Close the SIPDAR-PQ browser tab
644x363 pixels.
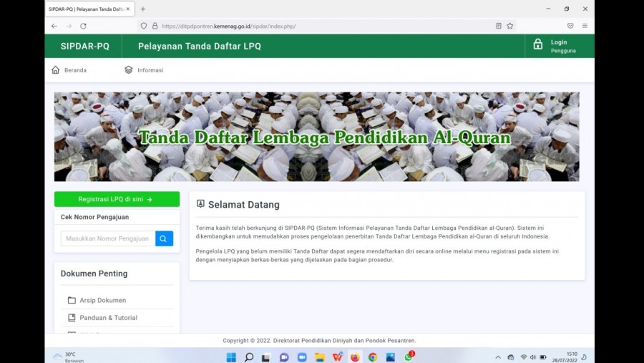click(x=128, y=9)
